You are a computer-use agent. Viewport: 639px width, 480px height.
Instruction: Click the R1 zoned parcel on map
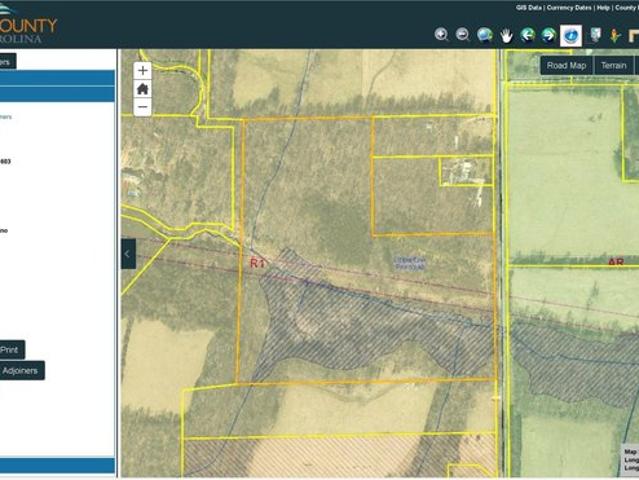(x=300, y=200)
